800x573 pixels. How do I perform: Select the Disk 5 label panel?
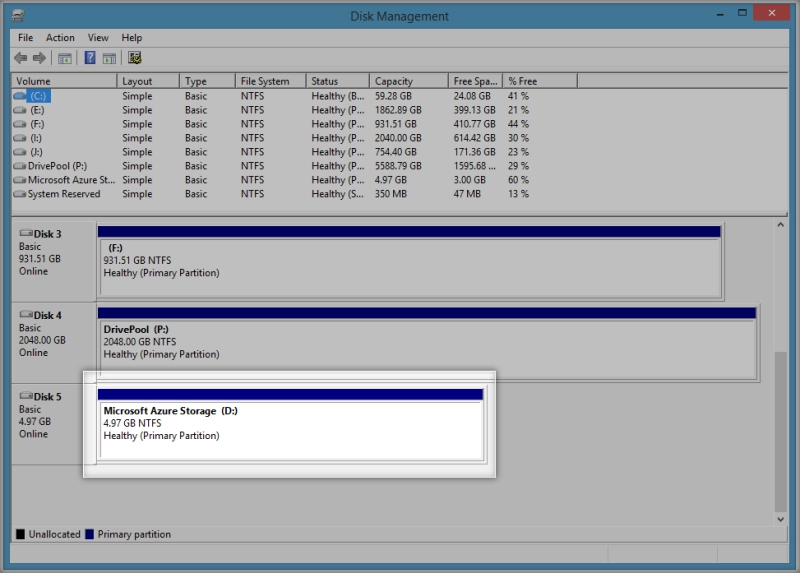(54, 423)
